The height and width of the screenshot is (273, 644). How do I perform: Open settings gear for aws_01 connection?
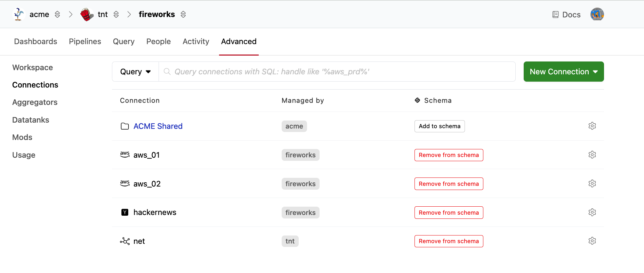pos(592,155)
